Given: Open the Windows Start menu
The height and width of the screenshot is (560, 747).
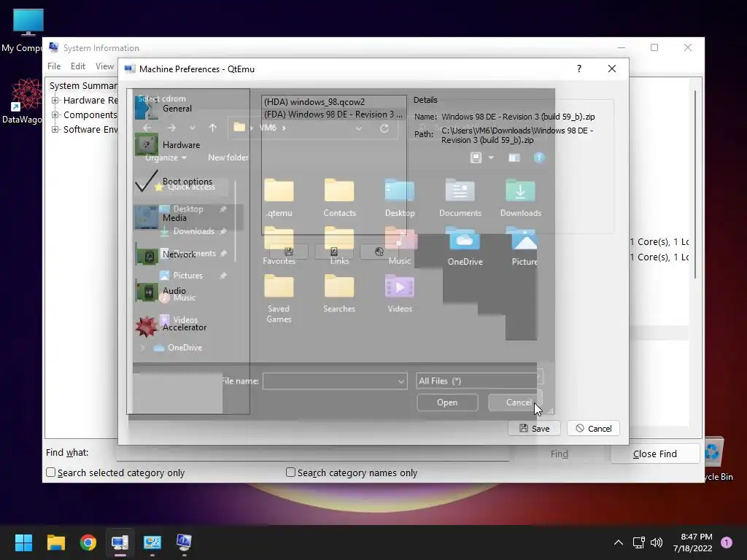Looking at the screenshot, I should tap(23, 542).
